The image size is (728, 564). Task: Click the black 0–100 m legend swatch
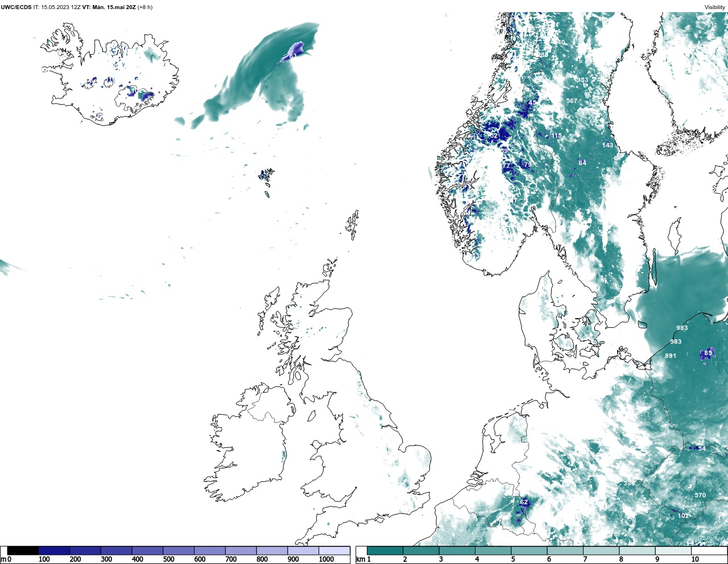pos(23,551)
